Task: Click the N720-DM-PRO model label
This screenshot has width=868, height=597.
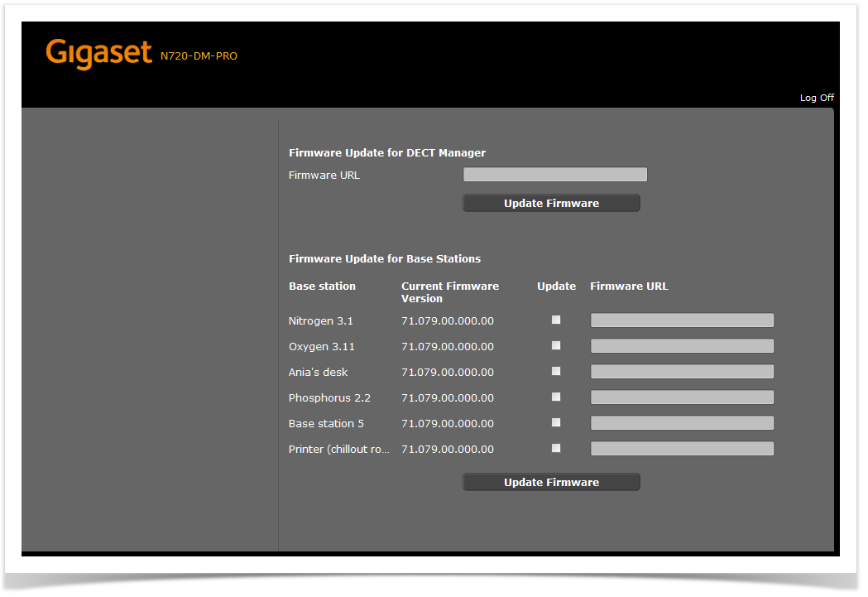Action: (199, 56)
